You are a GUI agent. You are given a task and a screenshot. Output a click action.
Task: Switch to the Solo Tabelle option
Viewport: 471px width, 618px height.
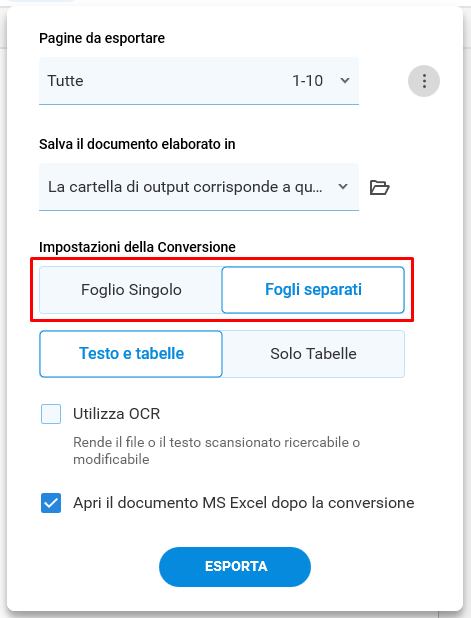[x=313, y=354]
